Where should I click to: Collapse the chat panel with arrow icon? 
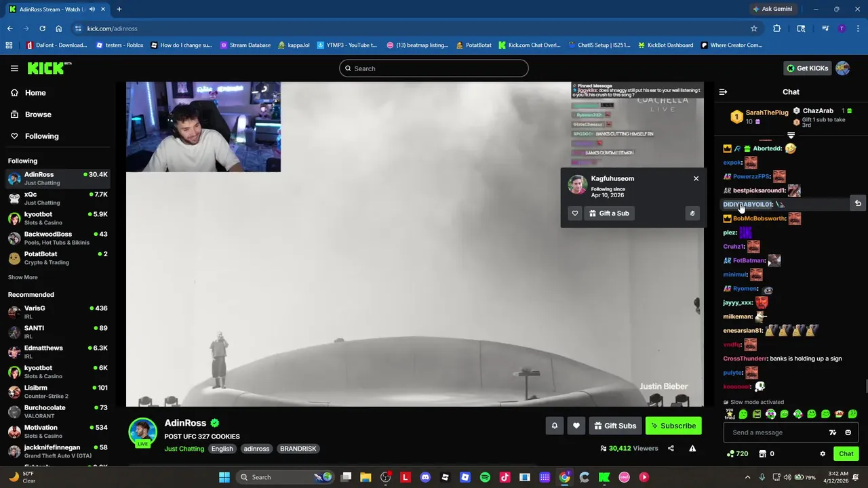pos(723,91)
